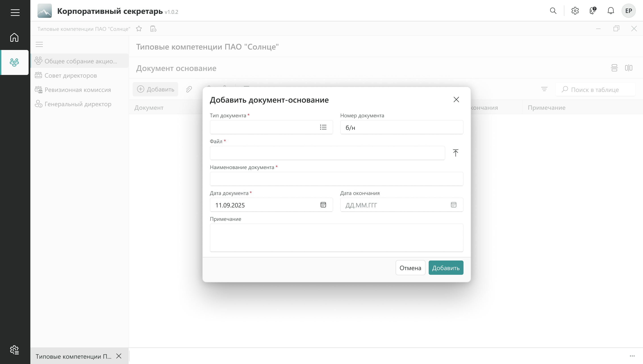Open Тип документа list selector
Viewport: 643px width, 364px height.
[323, 127]
